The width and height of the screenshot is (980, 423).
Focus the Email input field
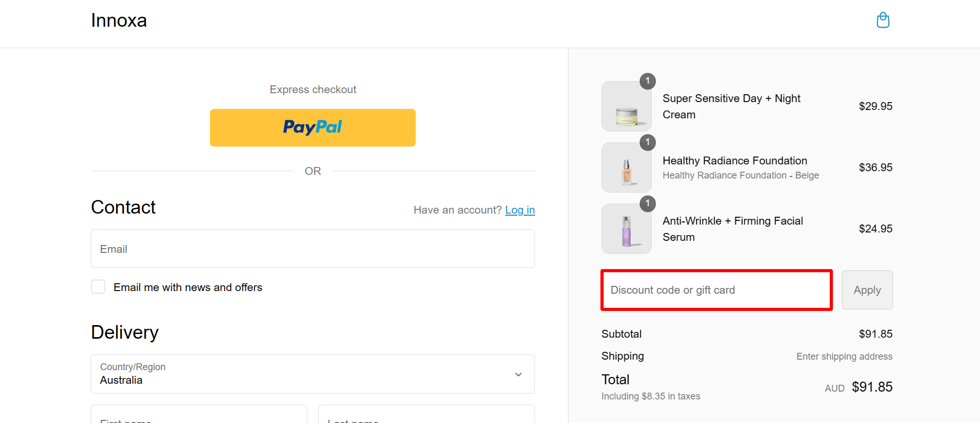[x=313, y=249]
